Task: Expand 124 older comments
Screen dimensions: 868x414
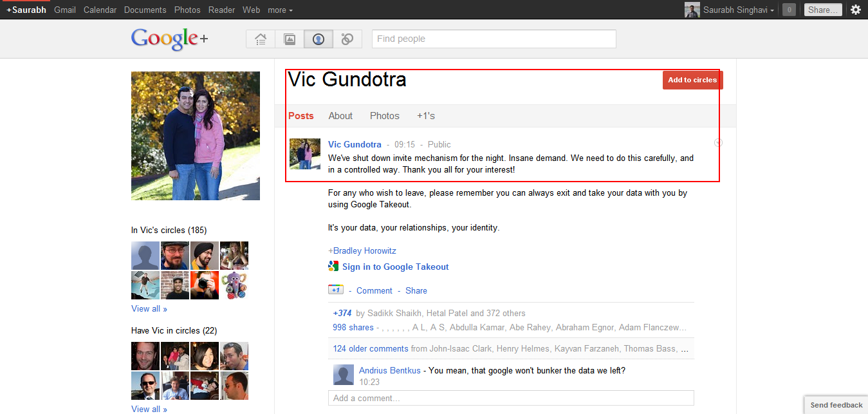Action: click(371, 348)
